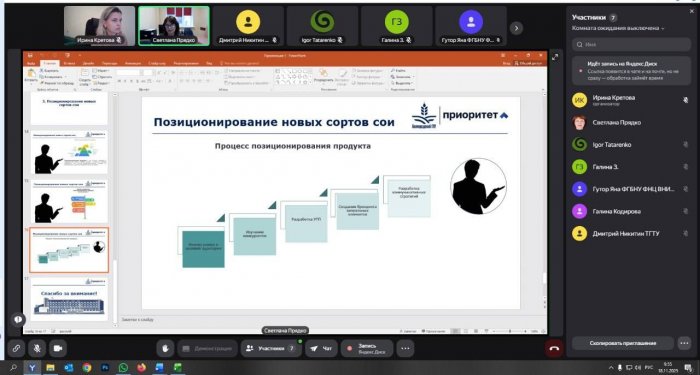Switch to Дизайн ribbon tab
Image resolution: width=700 pixels, height=375 pixels.
[88, 63]
